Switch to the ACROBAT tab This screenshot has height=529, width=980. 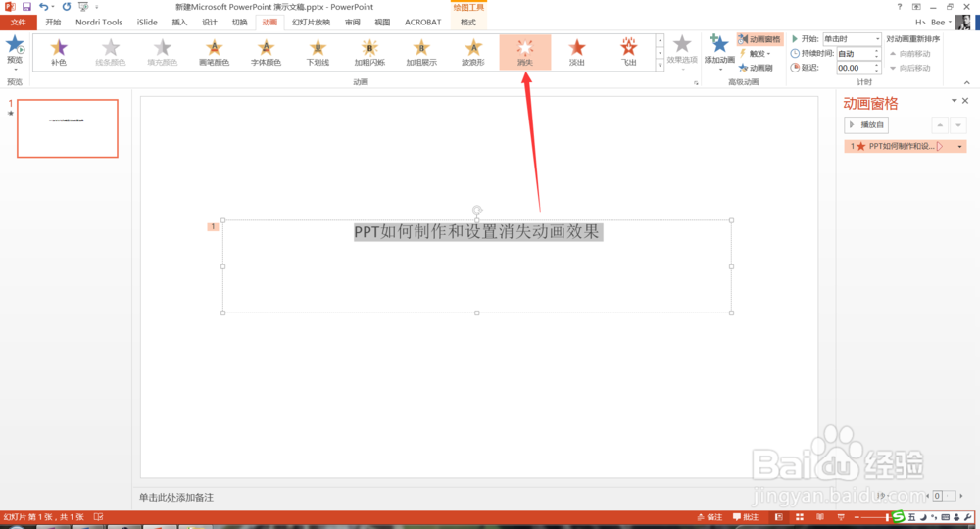422,22
